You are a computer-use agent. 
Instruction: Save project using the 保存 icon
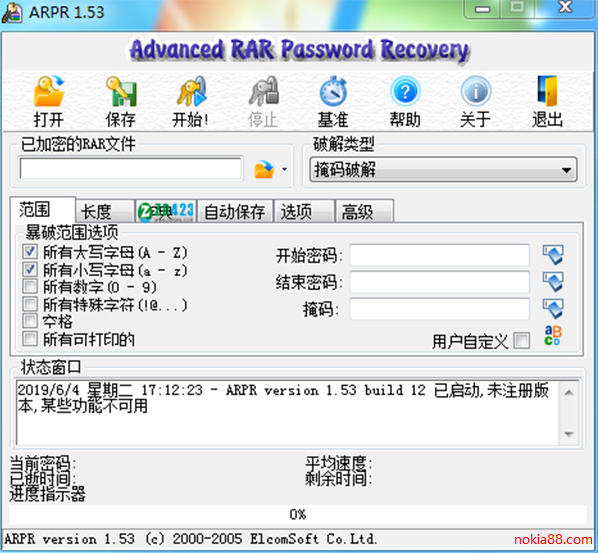121,91
